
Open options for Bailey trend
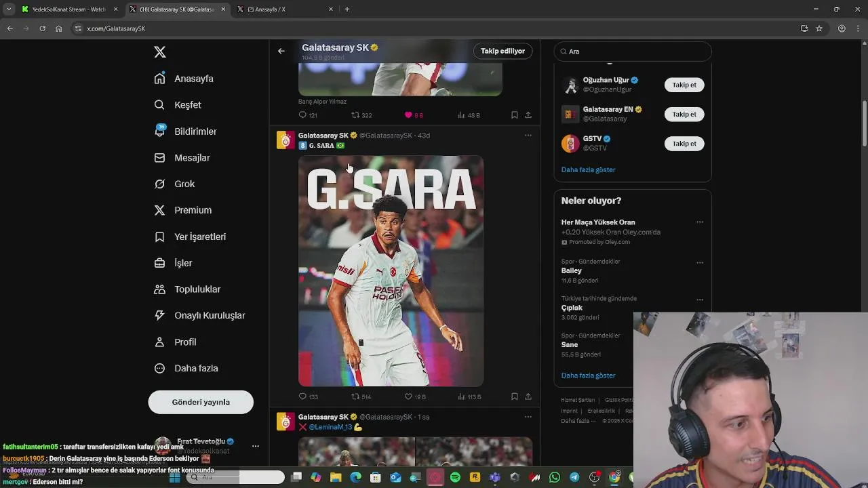pyautogui.click(x=700, y=262)
